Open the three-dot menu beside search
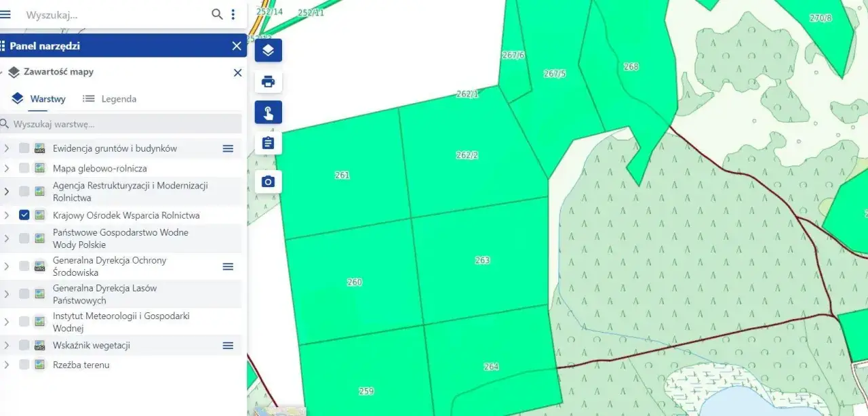868x416 pixels. pos(233,14)
